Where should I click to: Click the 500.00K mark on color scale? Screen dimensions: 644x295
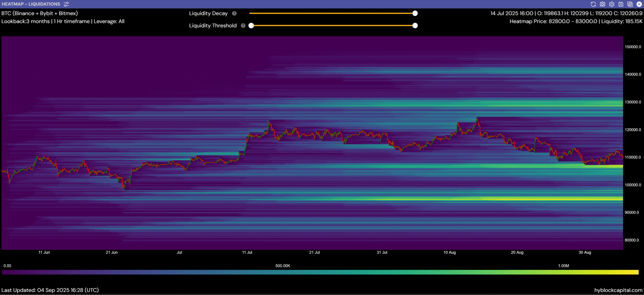tap(283, 266)
